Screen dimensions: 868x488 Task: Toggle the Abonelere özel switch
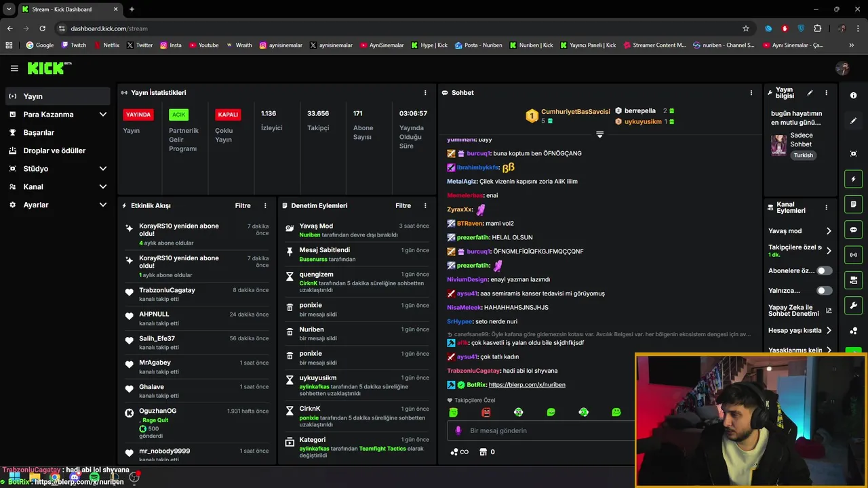pyautogui.click(x=824, y=270)
